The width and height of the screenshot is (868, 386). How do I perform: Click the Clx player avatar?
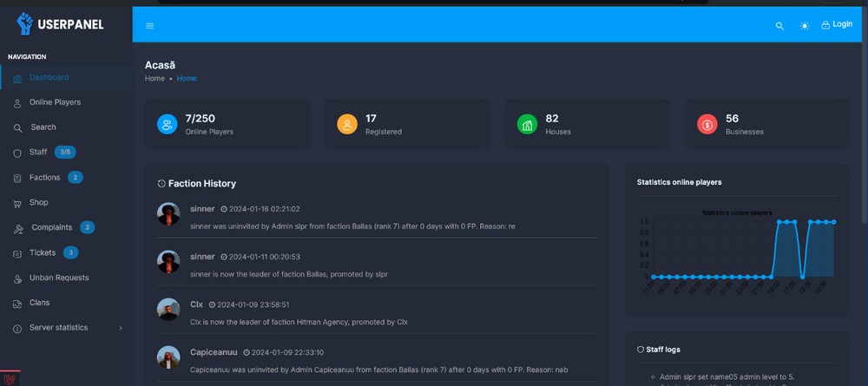click(168, 309)
